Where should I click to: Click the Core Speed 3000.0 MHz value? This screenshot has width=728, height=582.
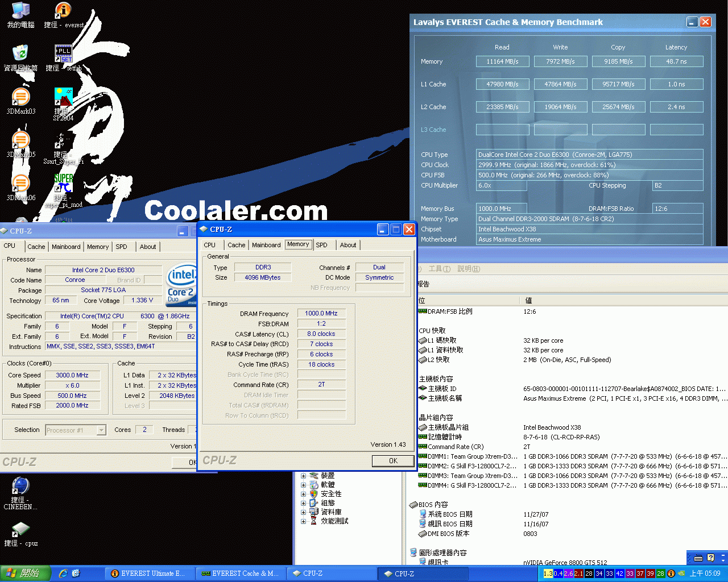(x=72, y=375)
